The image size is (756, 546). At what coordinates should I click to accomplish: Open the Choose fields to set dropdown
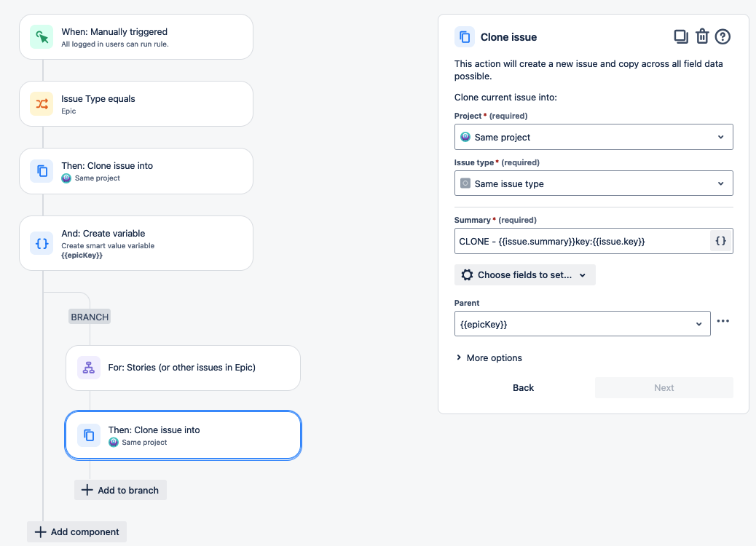coord(524,274)
